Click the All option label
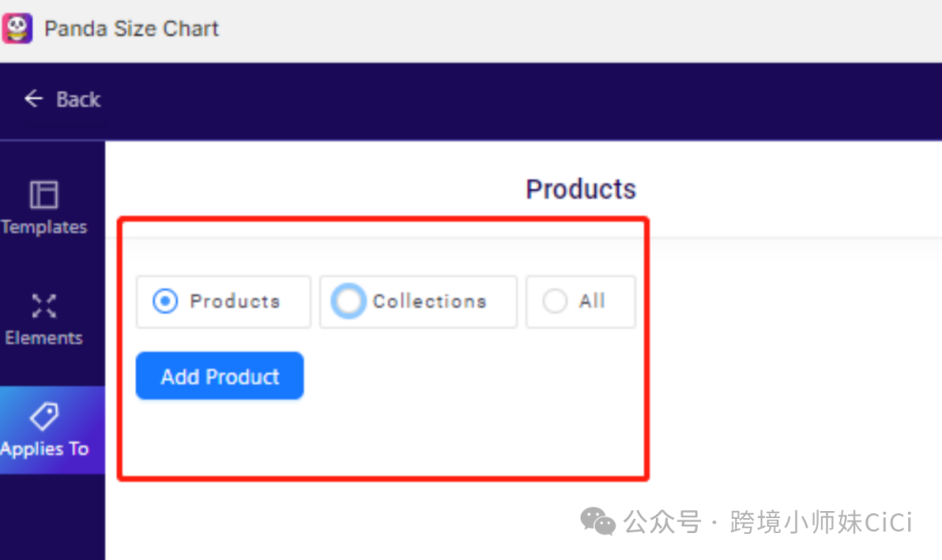The height and width of the screenshot is (560, 942). (591, 301)
